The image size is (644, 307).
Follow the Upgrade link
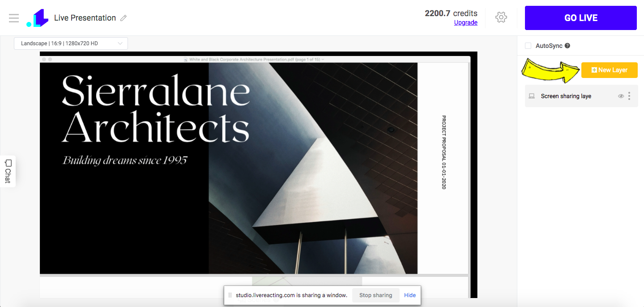click(465, 22)
